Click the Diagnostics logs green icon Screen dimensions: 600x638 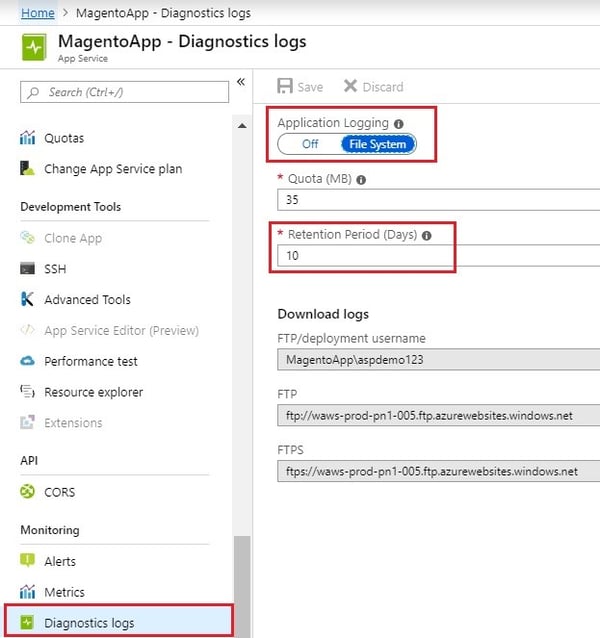[x=27, y=622]
